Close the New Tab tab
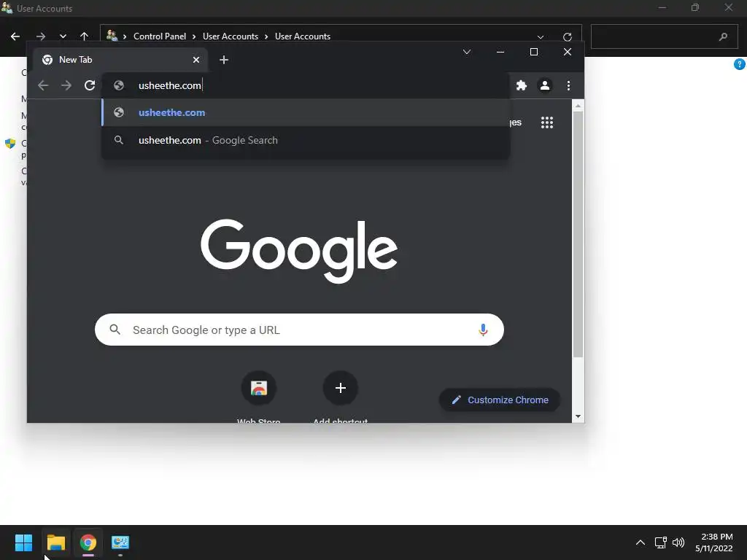The width and height of the screenshot is (747, 560). [196, 60]
